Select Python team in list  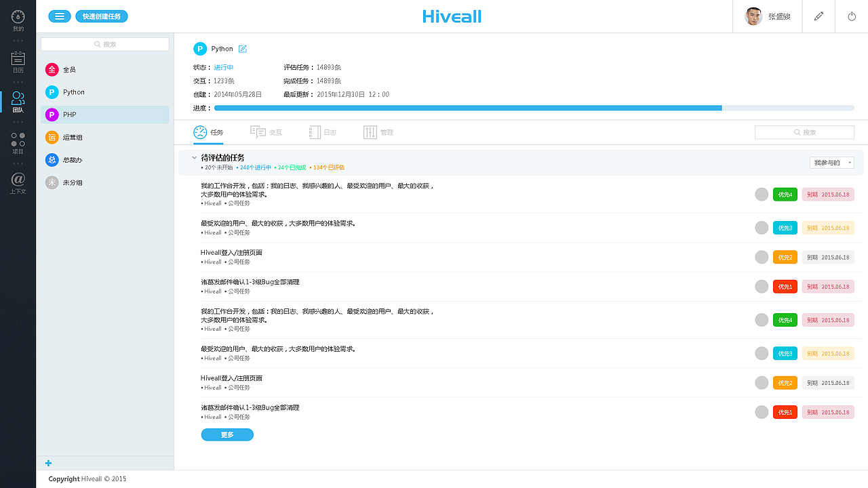pyautogui.click(x=104, y=92)
